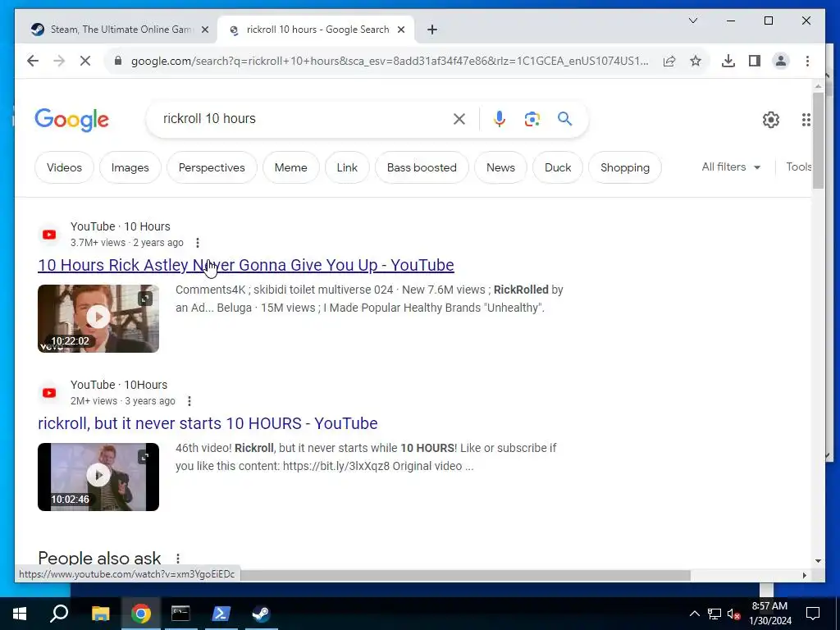The image size is (840, 630).
Task: Clear the search box with X
Action: tap(459, 119)
